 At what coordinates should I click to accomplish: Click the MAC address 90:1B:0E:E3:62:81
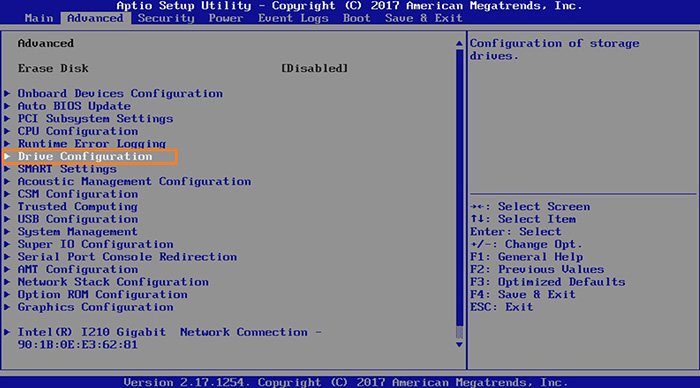coord(78,344)
